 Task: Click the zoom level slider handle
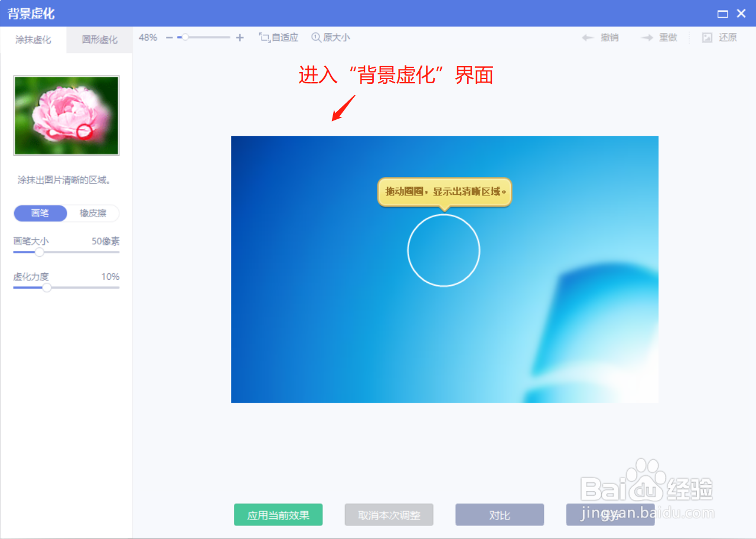click(185, 37)
